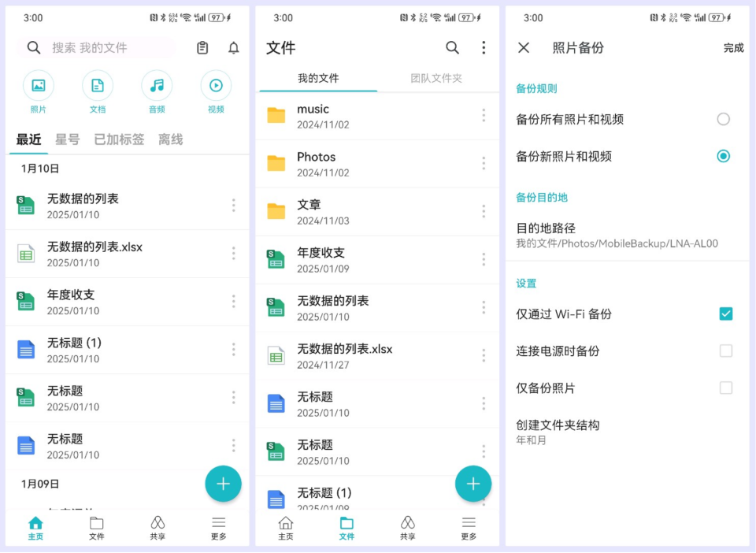This screenshot has height=553, width=756.
Task: Switch to the 团队文件夹 tab
Action: pos(436,78)
